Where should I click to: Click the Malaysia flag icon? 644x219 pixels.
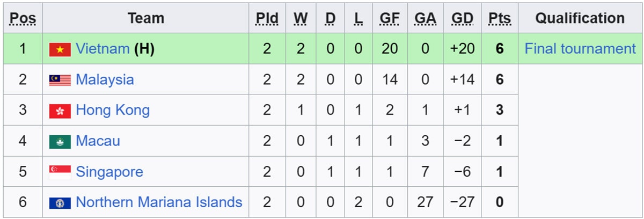(60, 81)
